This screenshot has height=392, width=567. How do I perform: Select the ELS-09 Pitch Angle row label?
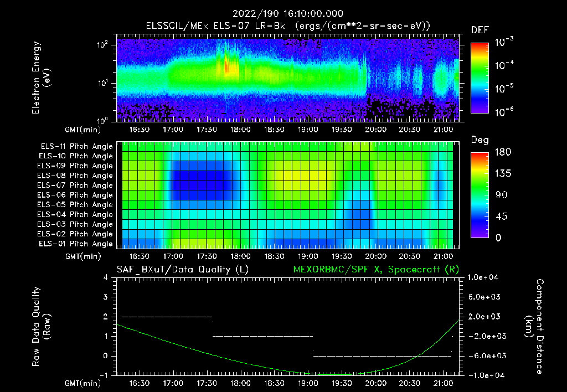click(75, 166)
